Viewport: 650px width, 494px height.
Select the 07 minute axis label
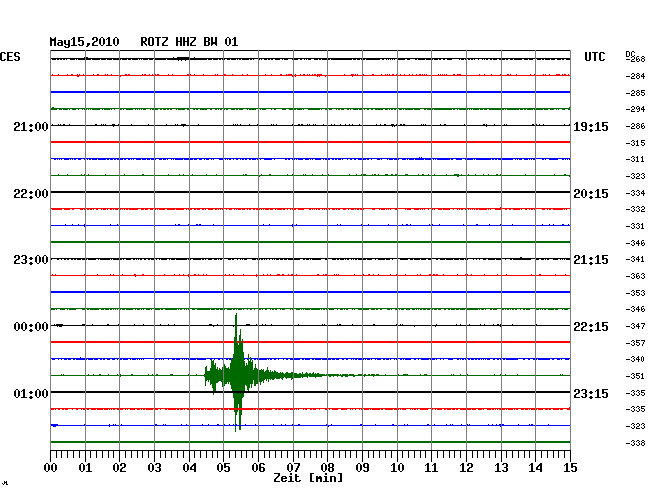[x=293, y=468]
